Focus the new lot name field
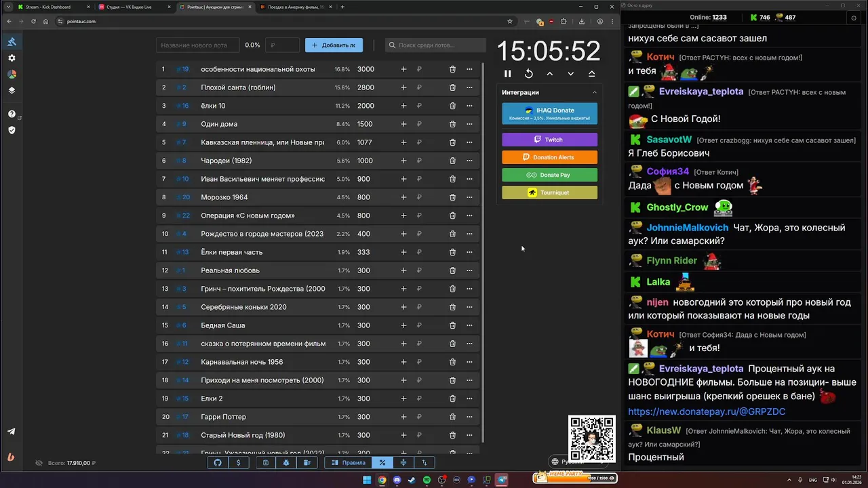868x488 pixels. click(197, 45)
